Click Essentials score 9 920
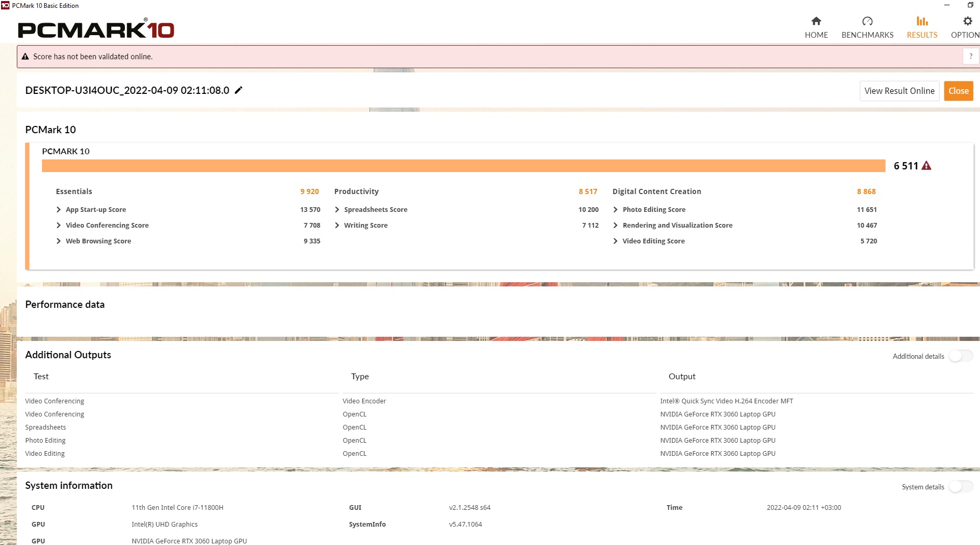 310,191
